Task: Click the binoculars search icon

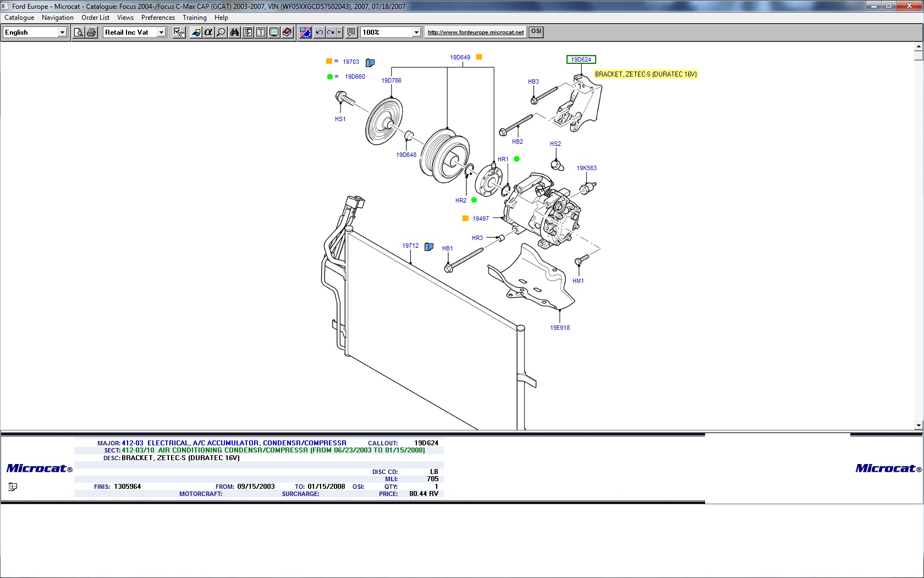Action: pyautogui.click(x=234, y=32)
